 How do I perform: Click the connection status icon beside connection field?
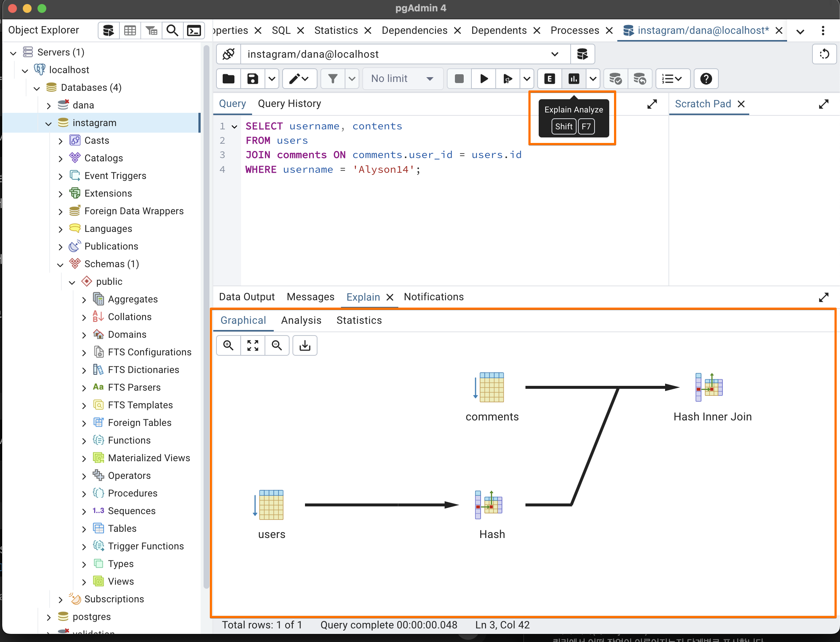click(x=229, y=54)
